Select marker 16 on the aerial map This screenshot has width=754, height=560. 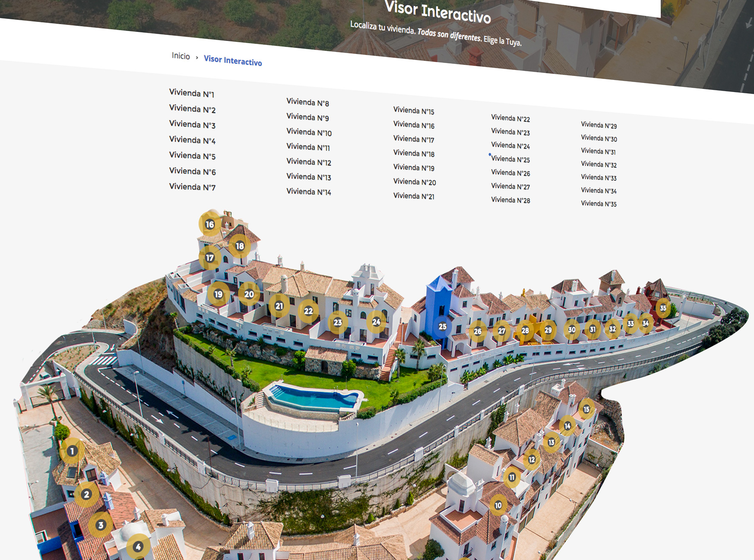pos(209,224)
